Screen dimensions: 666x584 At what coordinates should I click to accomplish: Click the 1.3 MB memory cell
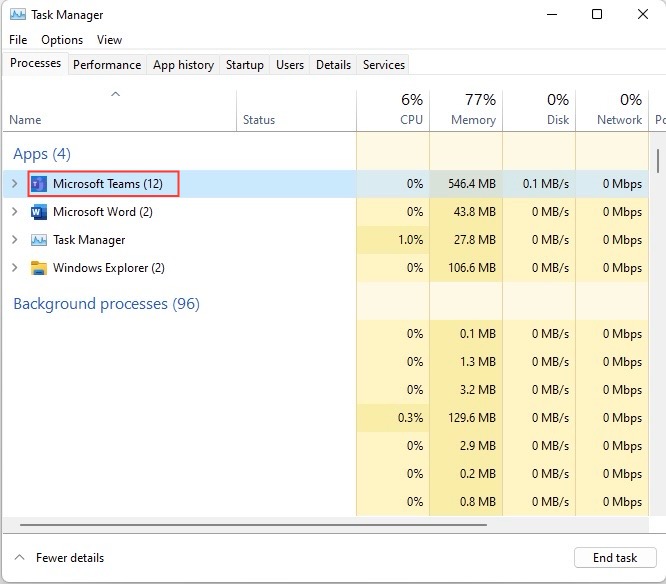pyautogui.click(x=466, y=362)
